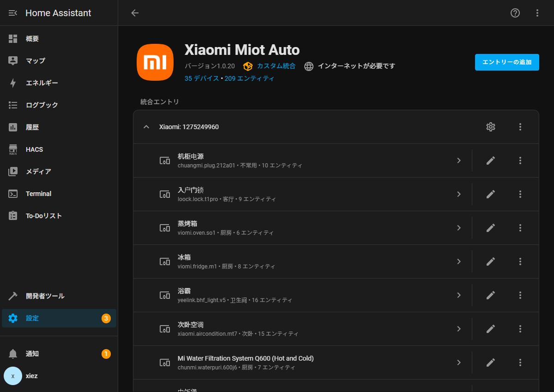Click the device icon beside 机柜电源
This screenshot has width=554, height=392.
coord(165,160)
